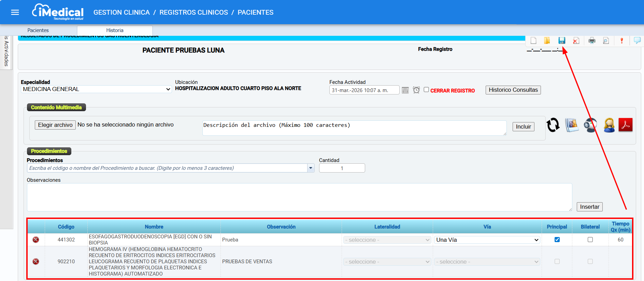
Task: Expand the Una Vía dropdown
Action: [487, 240]
